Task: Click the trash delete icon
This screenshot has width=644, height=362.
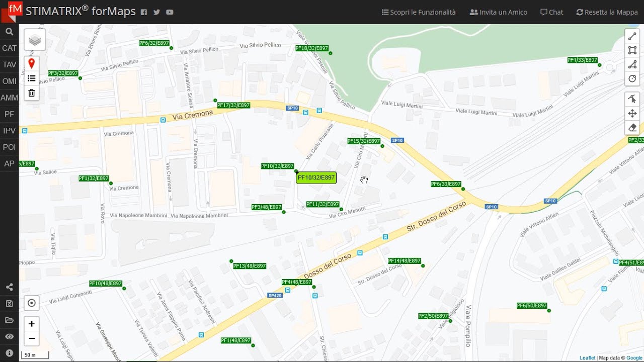Action: (31, 93)
